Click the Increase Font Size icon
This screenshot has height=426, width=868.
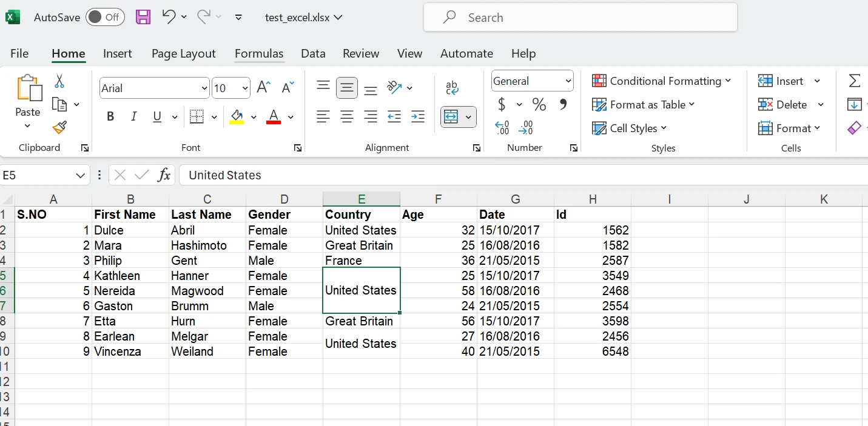[263, 88]
